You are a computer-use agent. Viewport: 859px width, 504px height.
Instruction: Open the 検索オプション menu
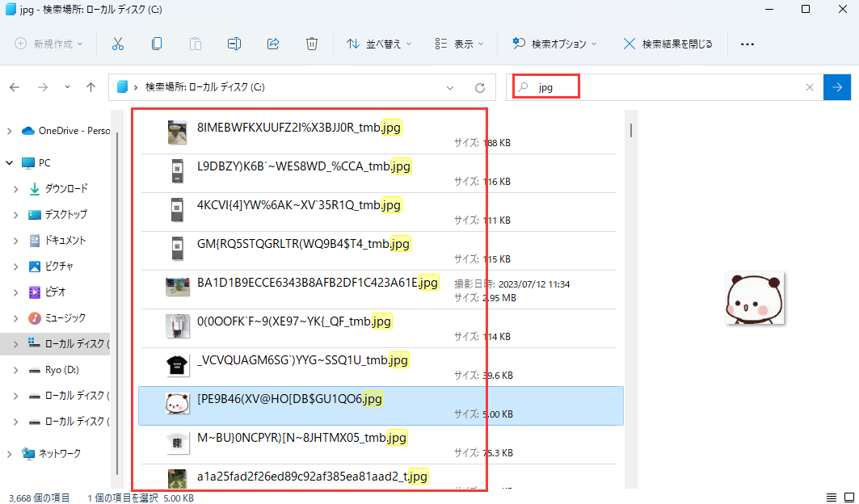pos(555,44)
